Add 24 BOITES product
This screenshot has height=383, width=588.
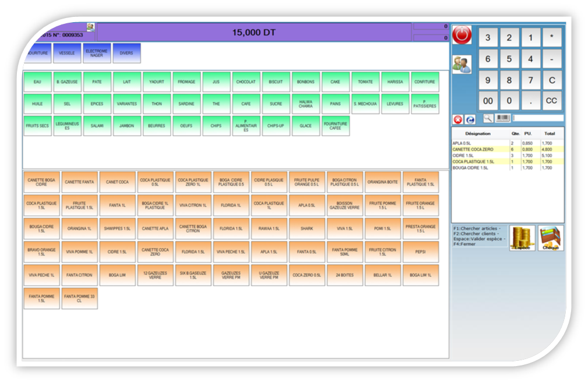pos(344,275)
